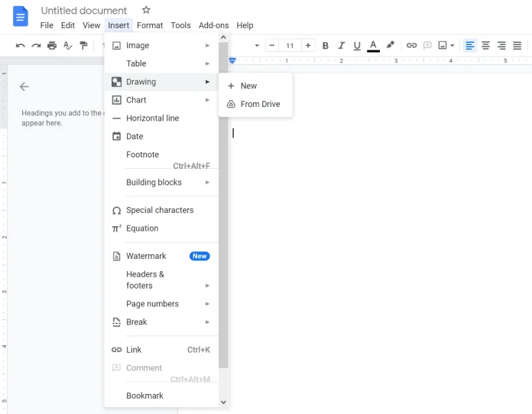Click the left indent marker on ruler
The height and width of the screenshot is (414, 532).
coord(232,60)
